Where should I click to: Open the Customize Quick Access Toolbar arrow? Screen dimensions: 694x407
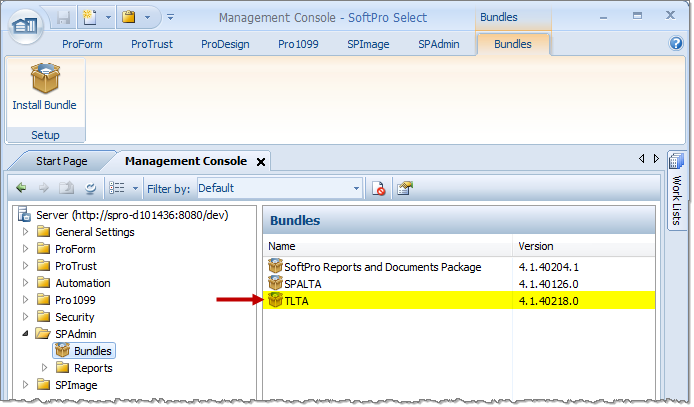pyautogui.click(x=170, y=18)
